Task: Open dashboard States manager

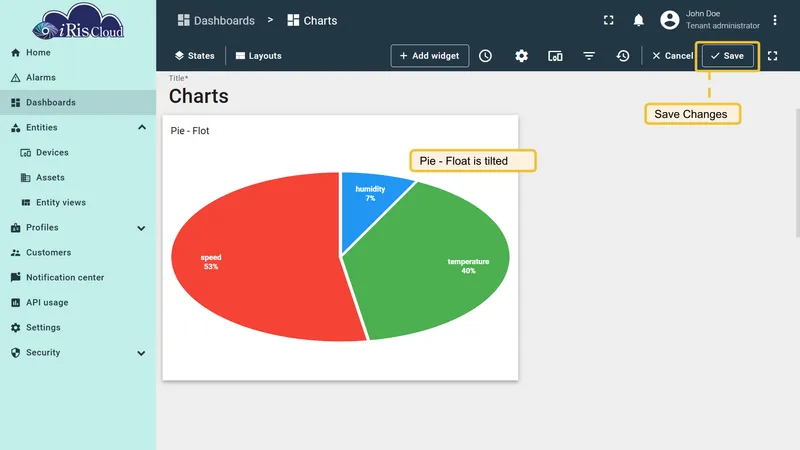Action: point(195,56)
